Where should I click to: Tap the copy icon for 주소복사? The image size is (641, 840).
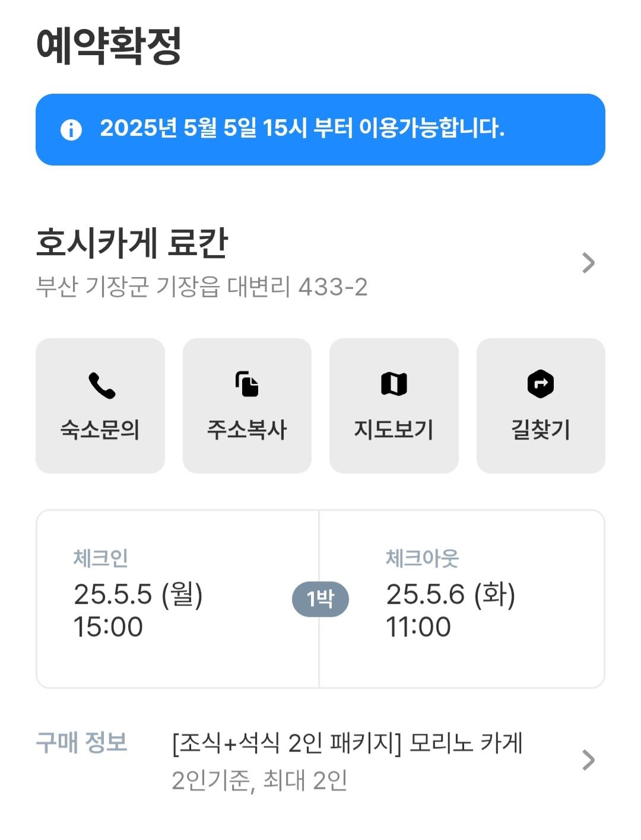pyautogui.click(x=247, y=384)
